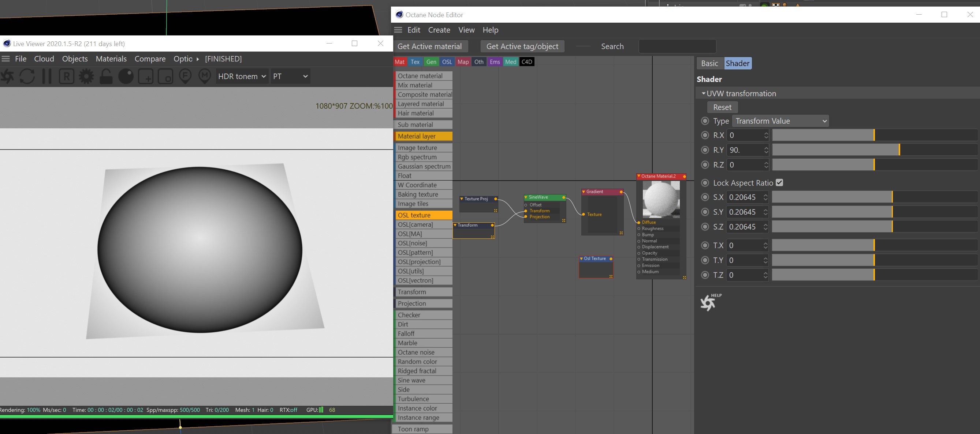Screen dimensions: 980x434
Task: Open the HDR tonemap dropdown
Action: (x=242, y=76)
